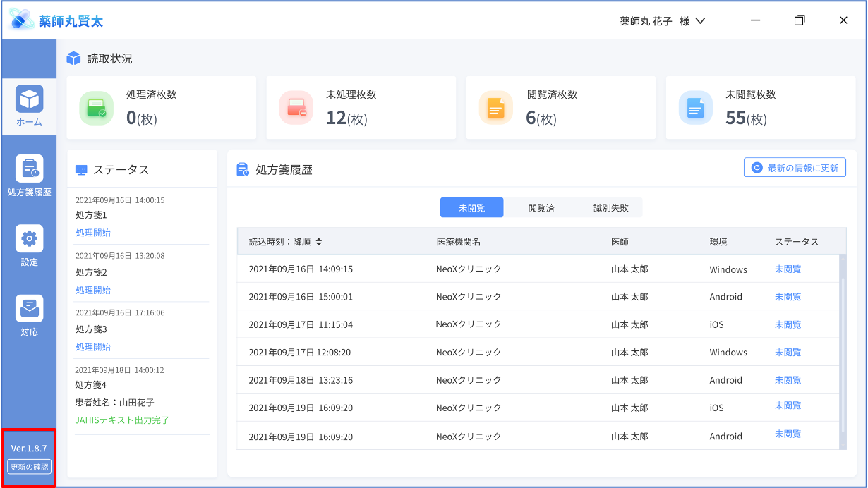The width and height of the screenshot is (868, 488).
Task: Open 処方箋履歴 from the left sidebar
Action: 29,176
